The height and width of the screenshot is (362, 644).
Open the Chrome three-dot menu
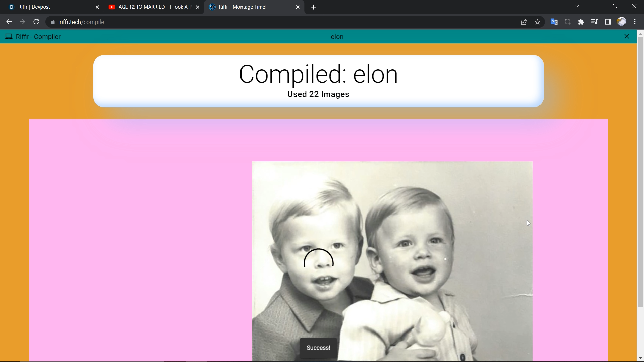[635, 22]
